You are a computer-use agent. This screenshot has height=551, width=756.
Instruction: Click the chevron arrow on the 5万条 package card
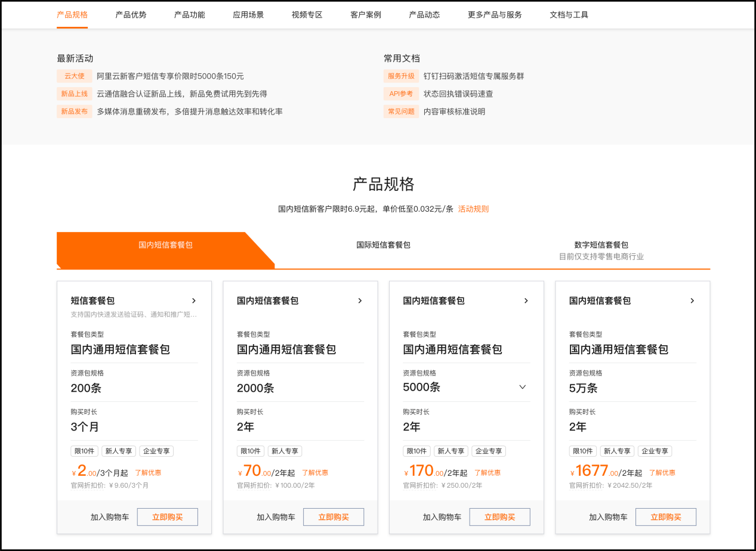click(x=692, y=301)
